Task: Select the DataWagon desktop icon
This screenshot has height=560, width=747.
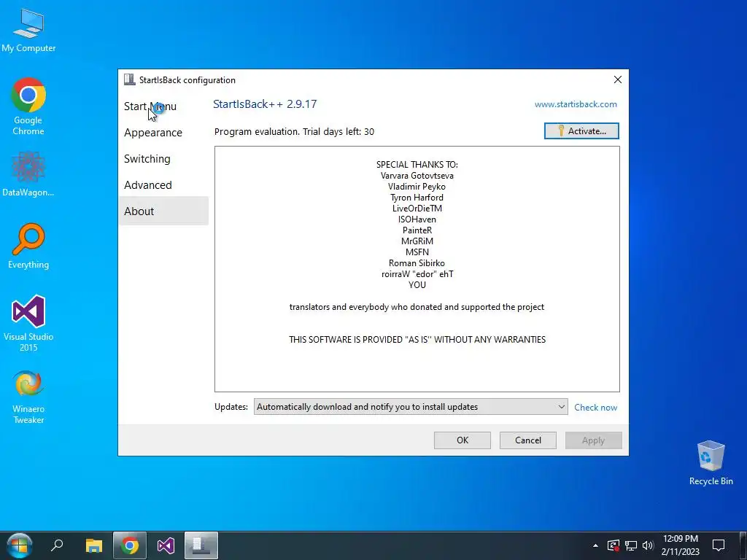Action: point(28,174)
